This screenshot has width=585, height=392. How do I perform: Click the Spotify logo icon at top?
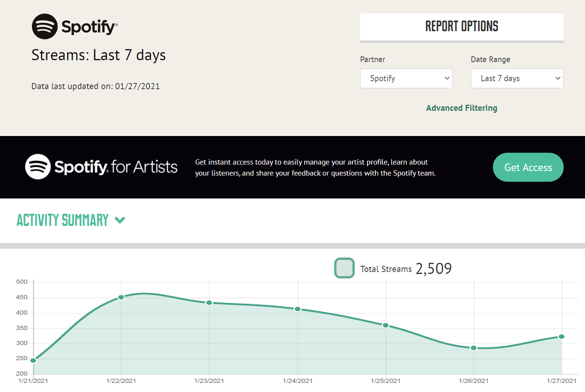coord(45,26)
